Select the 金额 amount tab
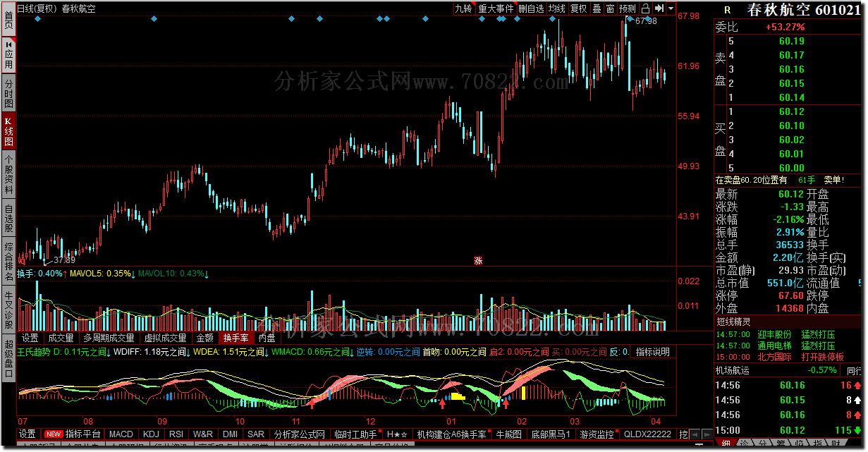 (x=204, y=338)
